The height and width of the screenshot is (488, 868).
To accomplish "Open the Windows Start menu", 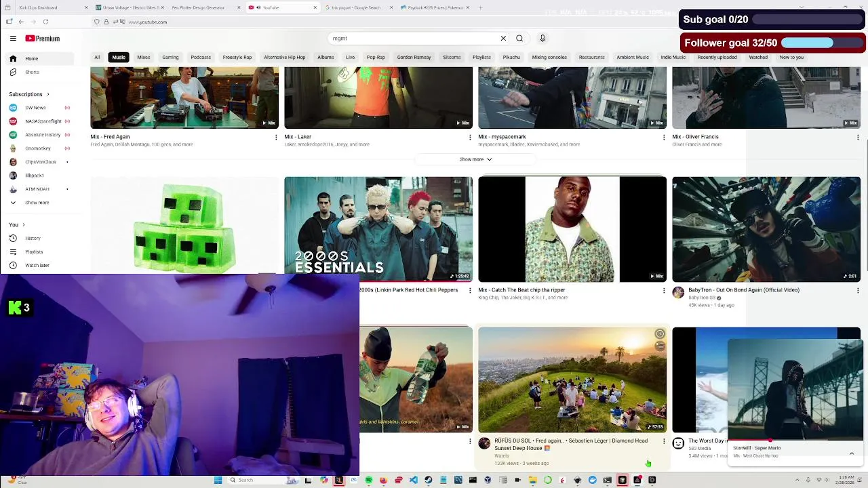I will pyautogui.click(x=218, y=480).
